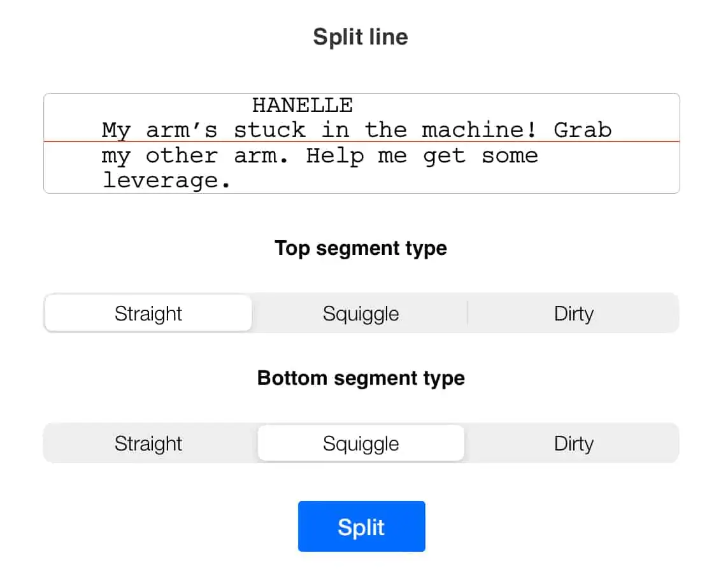This screenshot has height=576, width=728.
Task: Select Straight for the bottom segment type
Action: (x=148, y=443)
